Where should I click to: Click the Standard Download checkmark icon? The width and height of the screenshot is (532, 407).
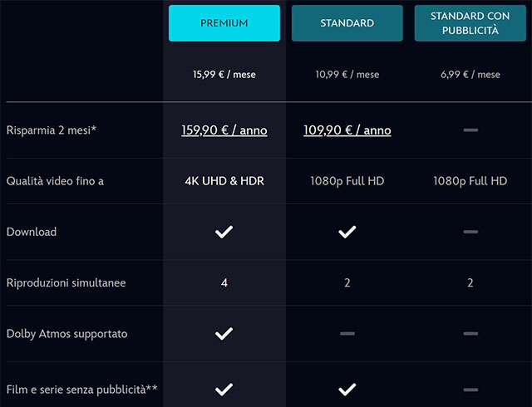(347, 232)
